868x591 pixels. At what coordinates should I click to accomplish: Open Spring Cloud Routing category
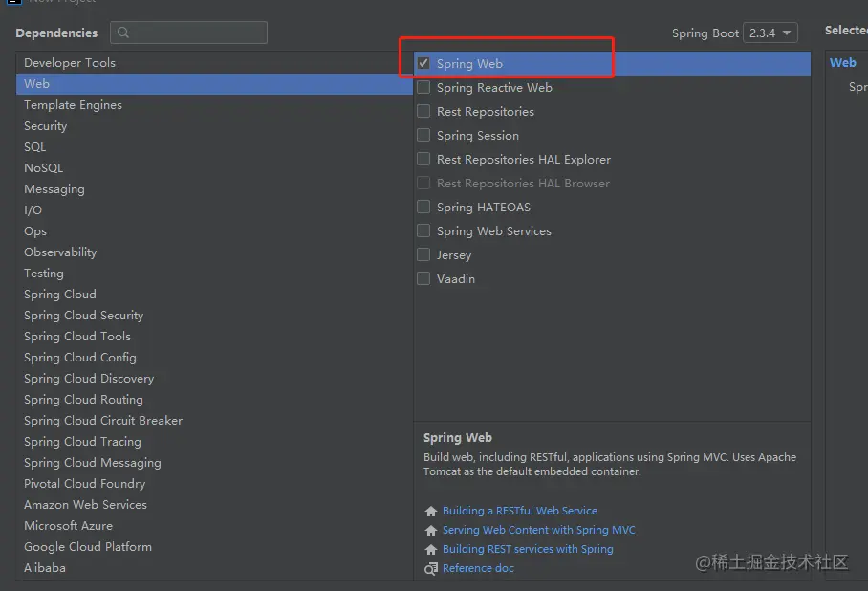(214, 400)
